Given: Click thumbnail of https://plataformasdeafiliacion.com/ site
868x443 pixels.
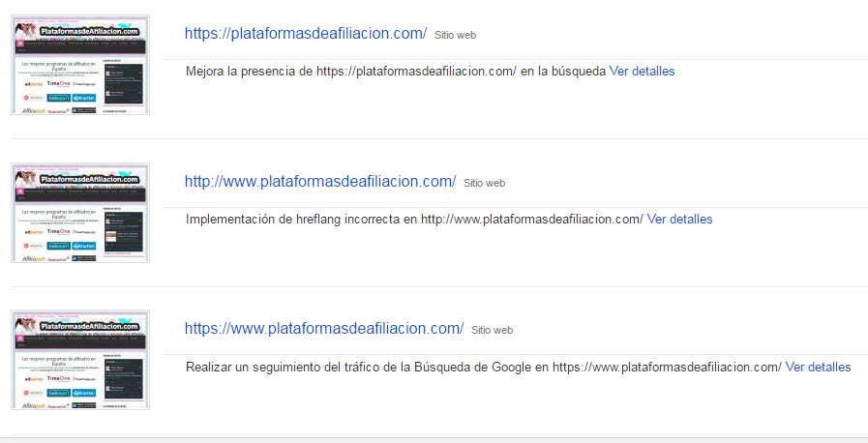Looking at the screenshot, I should [x=80, y=65].
